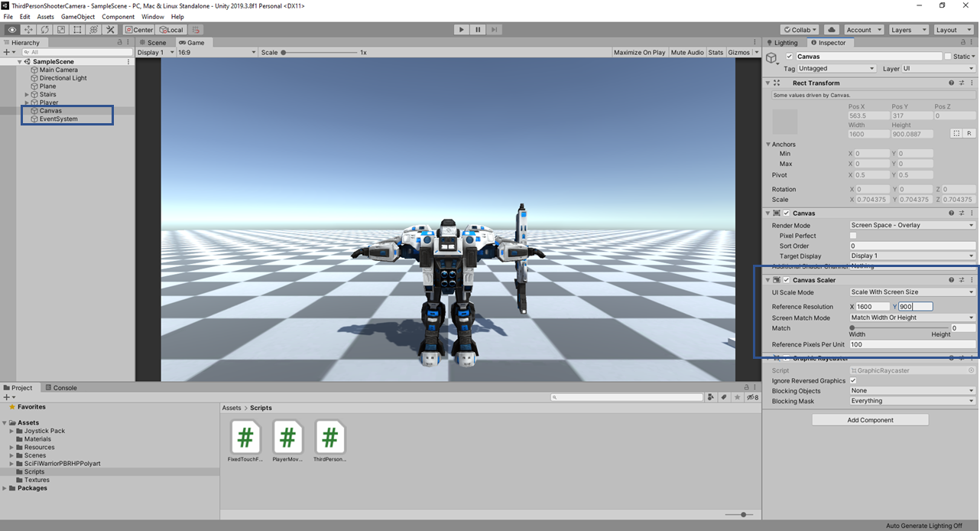The image size is (980, 531).
Task: Open the GameObject menu
Action: coord(78,17)
